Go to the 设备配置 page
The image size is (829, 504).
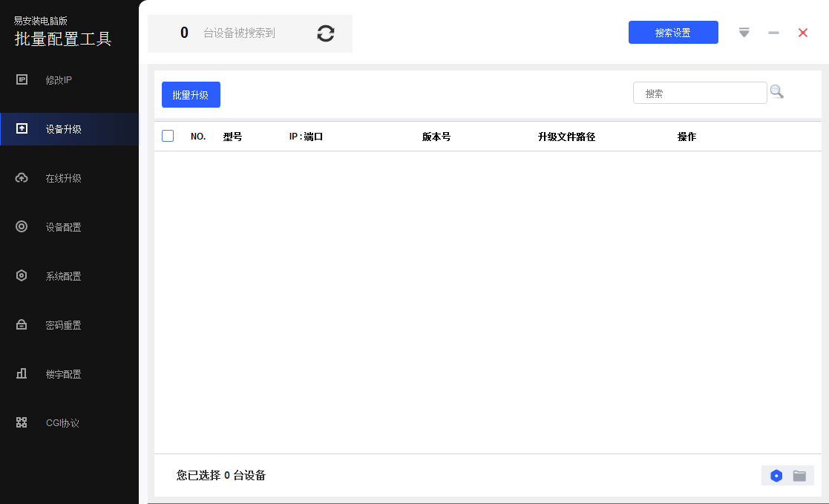click(62, 227)
